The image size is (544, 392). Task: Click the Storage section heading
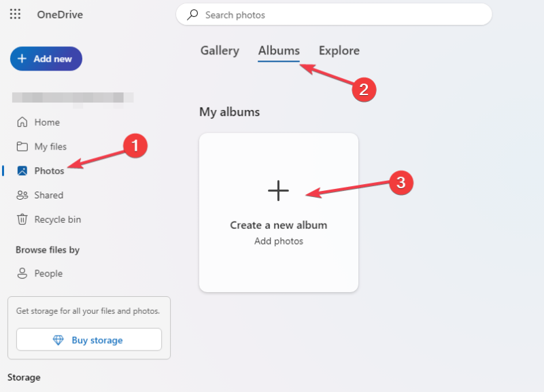24,377
